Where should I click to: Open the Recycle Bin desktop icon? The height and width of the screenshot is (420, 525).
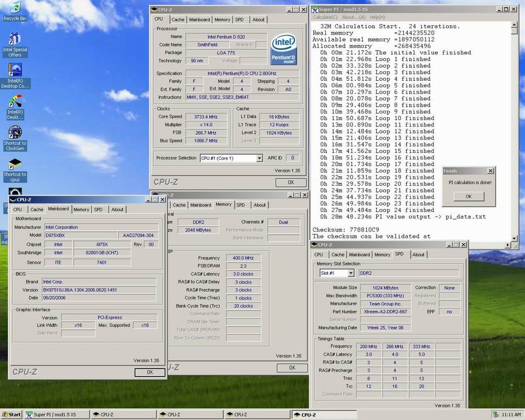[x=15, y=9]
